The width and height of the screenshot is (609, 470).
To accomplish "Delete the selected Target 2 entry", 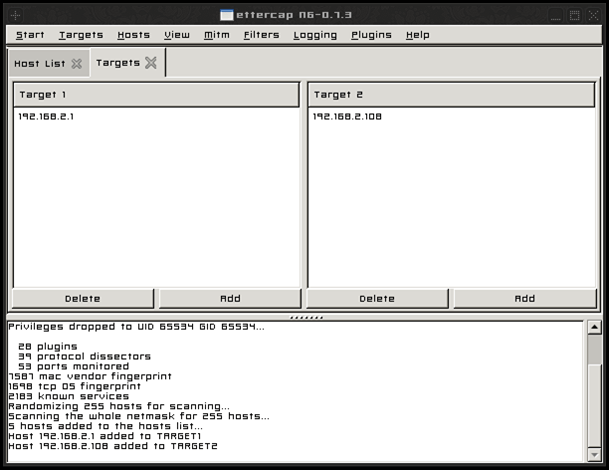I will 377,299.
